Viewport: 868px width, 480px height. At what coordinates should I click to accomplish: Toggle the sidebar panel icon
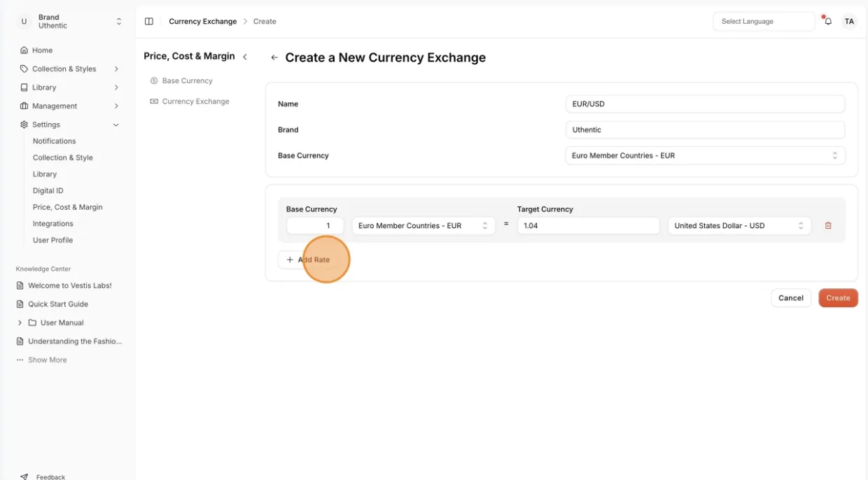click(x=148, y=22)
